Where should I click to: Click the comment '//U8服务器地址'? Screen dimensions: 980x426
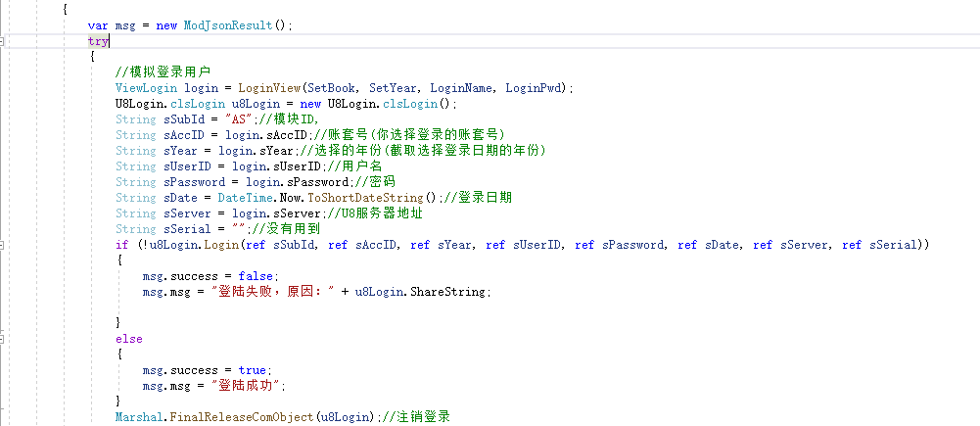pos(373,213)
